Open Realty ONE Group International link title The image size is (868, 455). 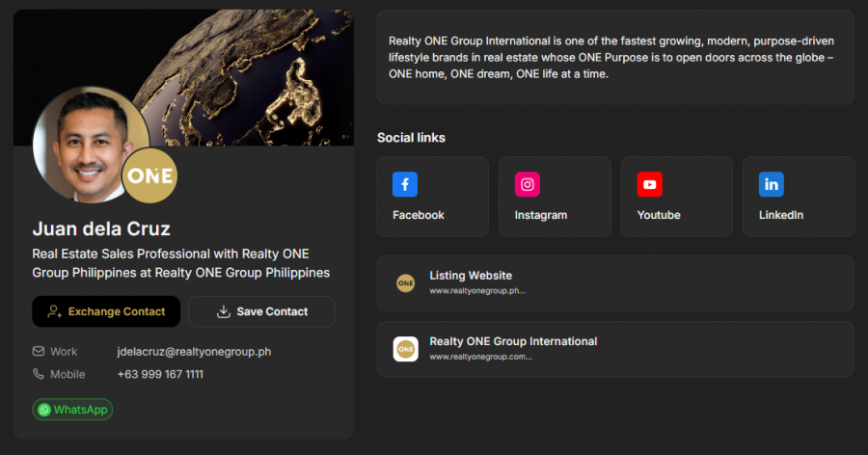pyautogui.click(x=513, y=341)
